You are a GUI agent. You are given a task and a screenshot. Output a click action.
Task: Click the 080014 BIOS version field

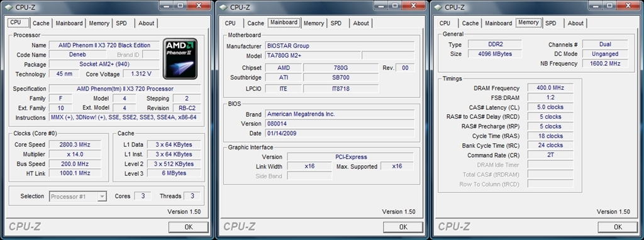[x=339, y=124]
